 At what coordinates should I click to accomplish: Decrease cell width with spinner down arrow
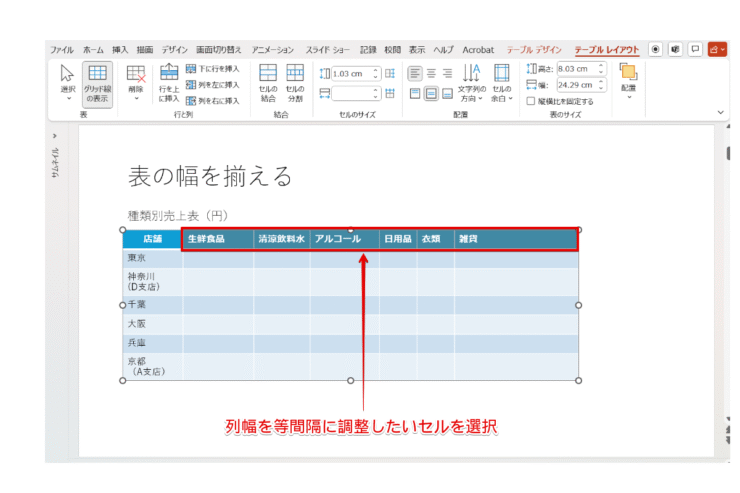(x=376, y=97)
